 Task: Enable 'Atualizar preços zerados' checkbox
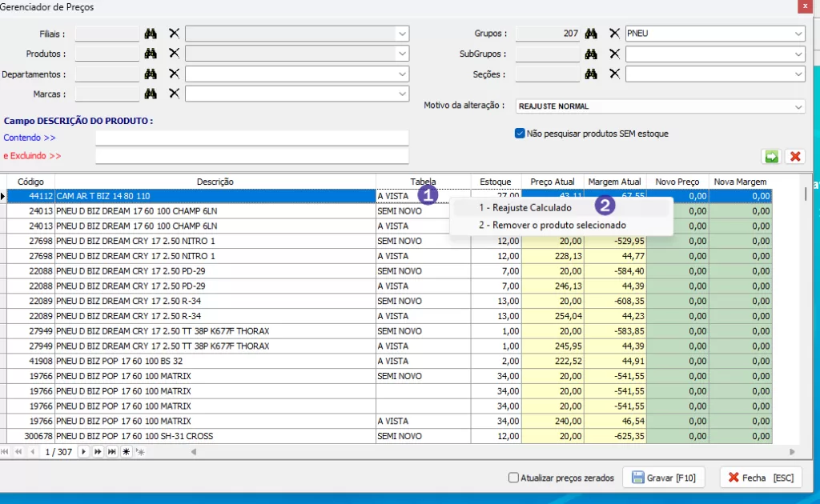513,478
